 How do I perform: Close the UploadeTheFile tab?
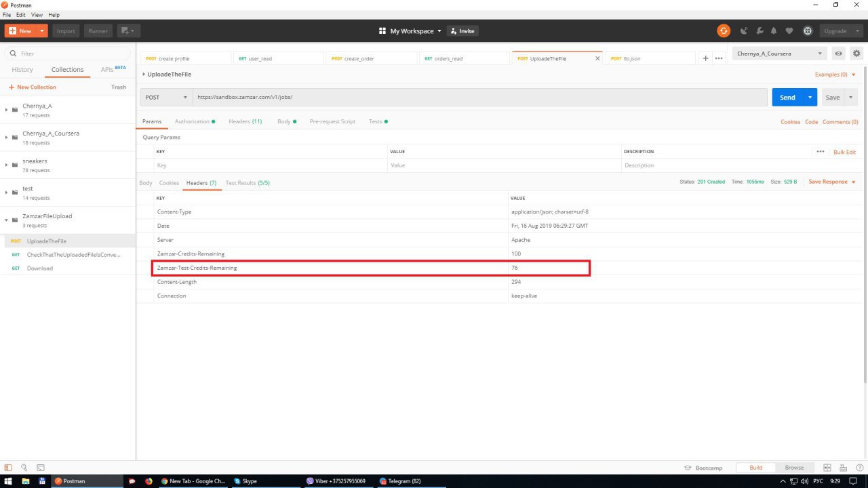point(597,58)
